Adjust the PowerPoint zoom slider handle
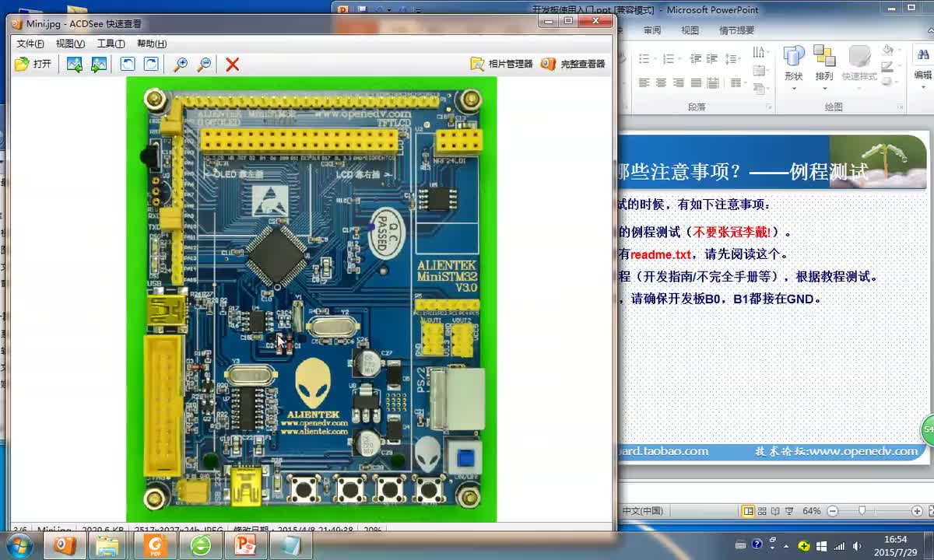This screenshot has height=560, width=934. tap(862, 511)
